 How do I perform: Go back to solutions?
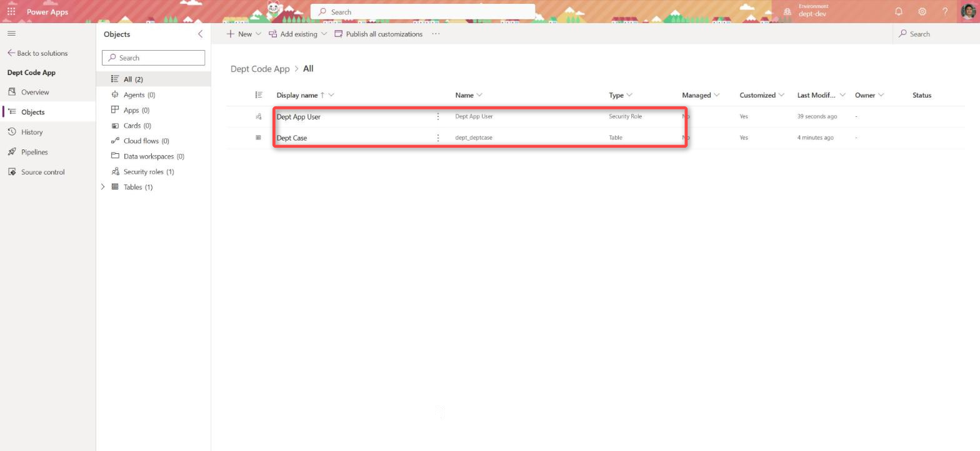pos(37,53)
